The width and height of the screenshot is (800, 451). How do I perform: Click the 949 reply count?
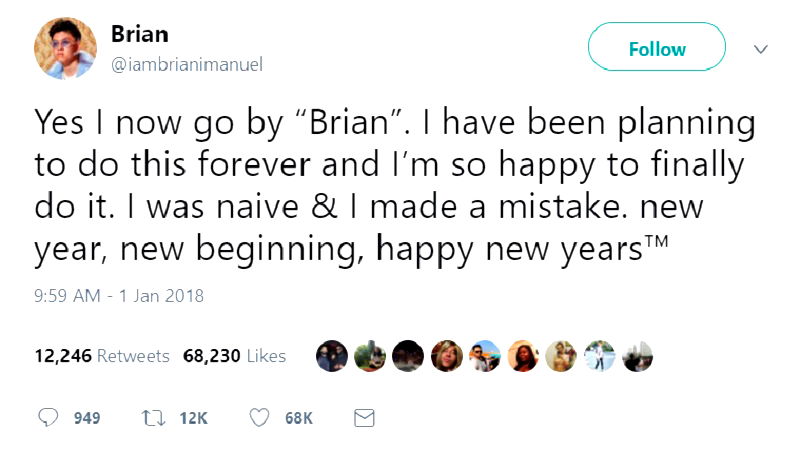tap(87, 418)
